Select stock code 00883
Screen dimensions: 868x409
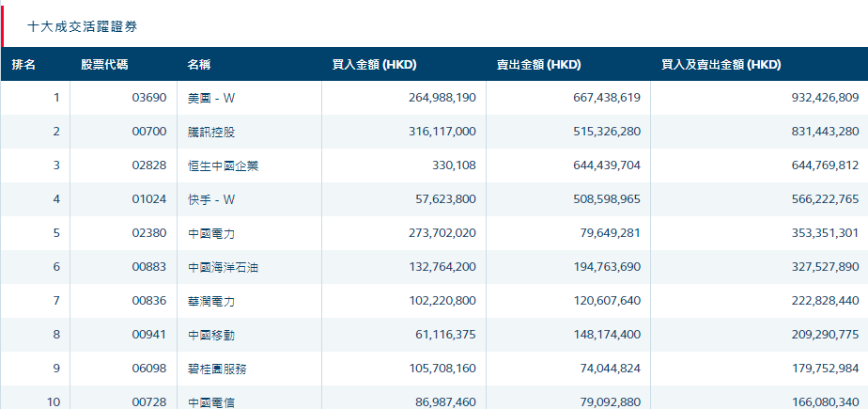pos(149,267)
